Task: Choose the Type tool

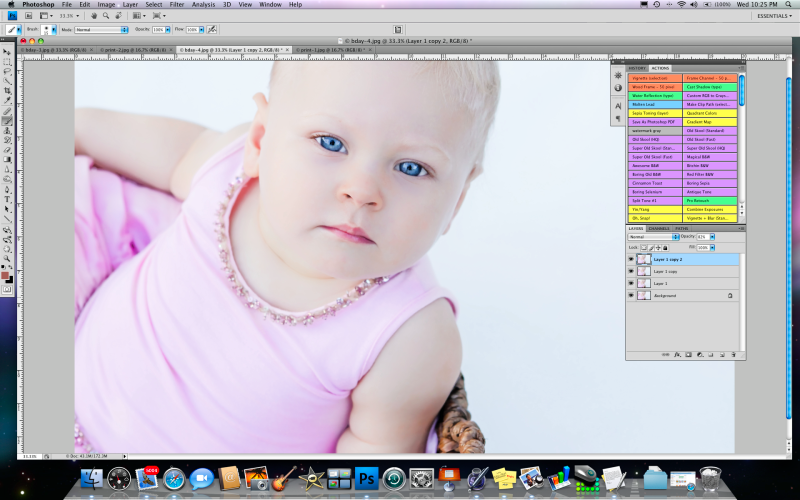Action: click(x=7, y=198)
